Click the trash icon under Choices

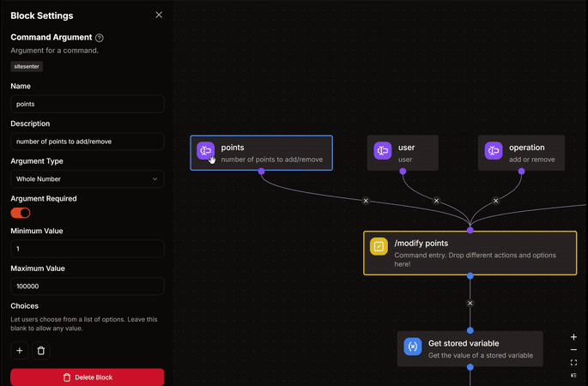point(41,350)
